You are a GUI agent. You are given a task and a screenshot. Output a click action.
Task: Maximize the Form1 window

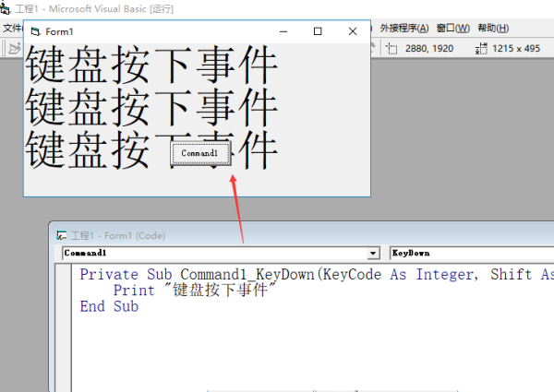[x=318, y=31]
